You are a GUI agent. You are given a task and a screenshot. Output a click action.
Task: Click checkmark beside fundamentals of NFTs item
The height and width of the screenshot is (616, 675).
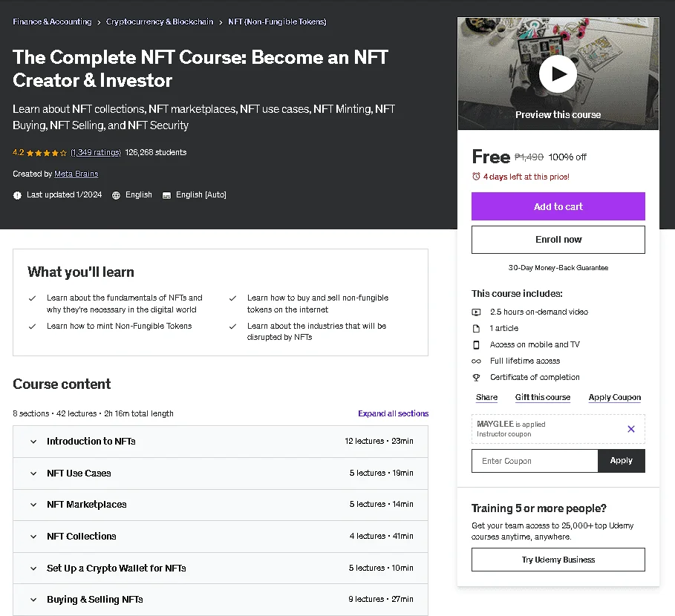click(32, 298)
